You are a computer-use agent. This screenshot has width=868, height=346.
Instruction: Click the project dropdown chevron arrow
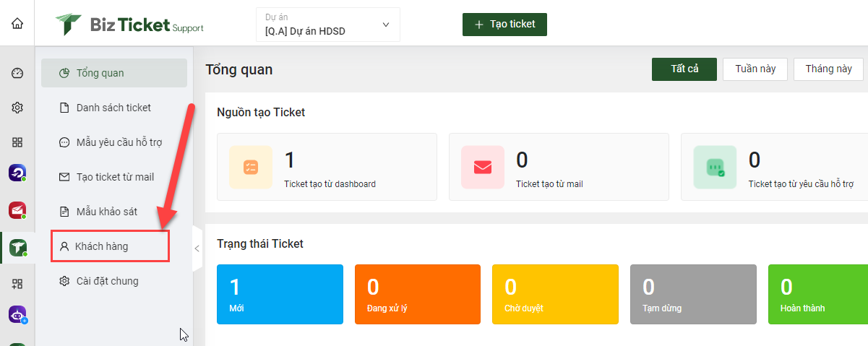coord(386,25)
